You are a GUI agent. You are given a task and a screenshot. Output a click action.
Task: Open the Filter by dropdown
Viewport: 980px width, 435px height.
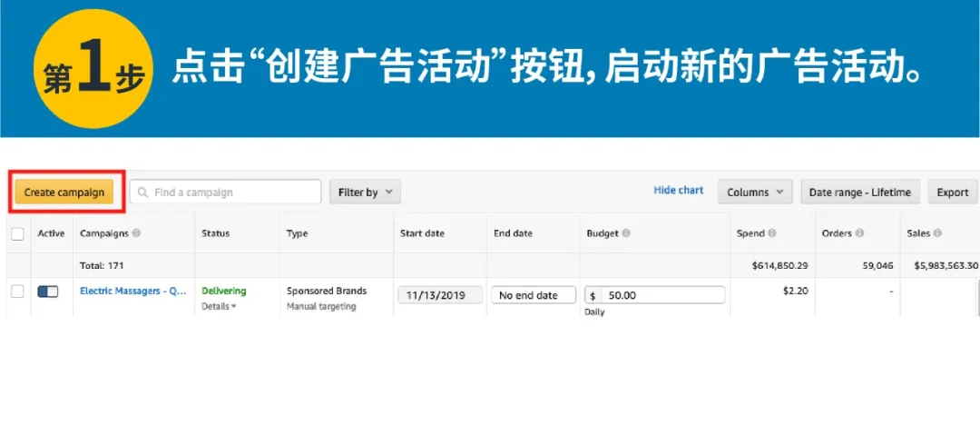click(x=365, y=193)
